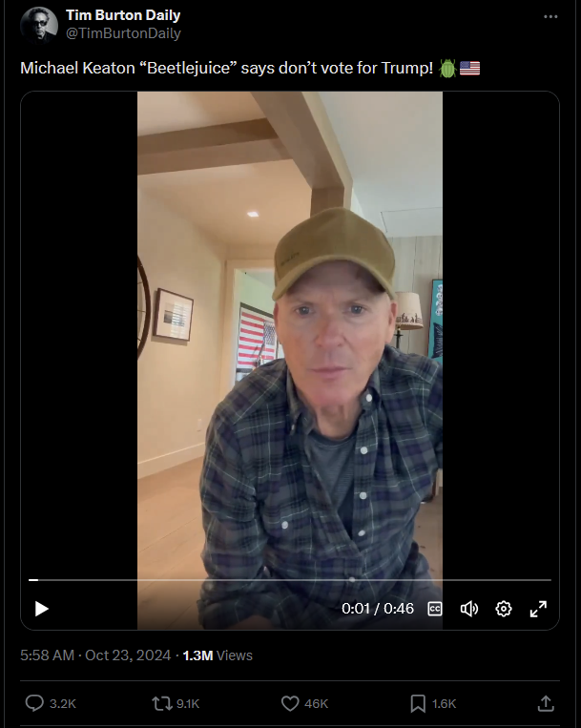Share the post via upload icon

tap(546, 703)
